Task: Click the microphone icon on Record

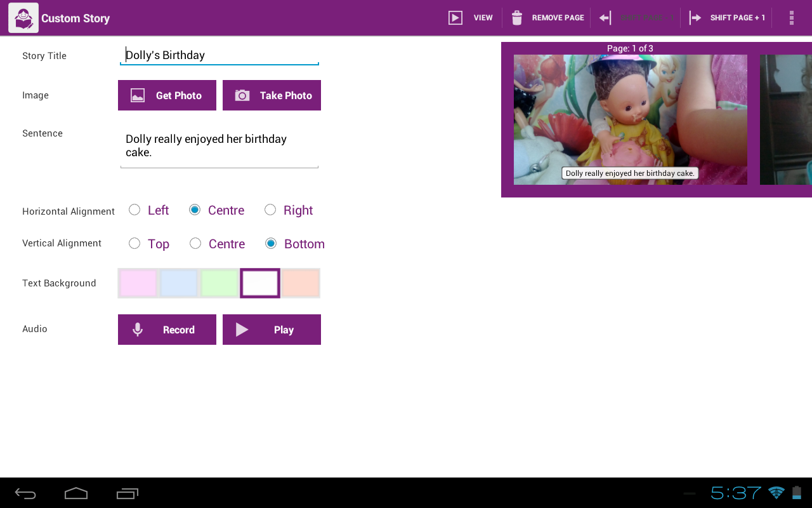Action: coord(138,330)
